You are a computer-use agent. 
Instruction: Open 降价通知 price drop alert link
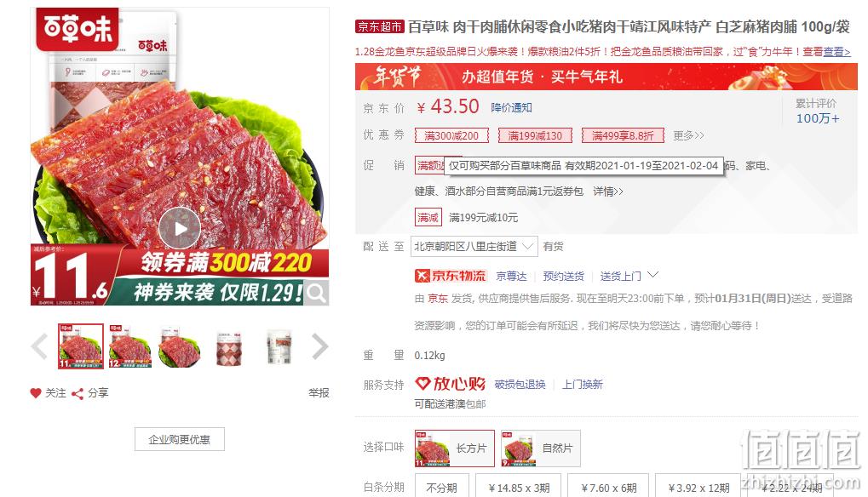(x=511, y=107)
